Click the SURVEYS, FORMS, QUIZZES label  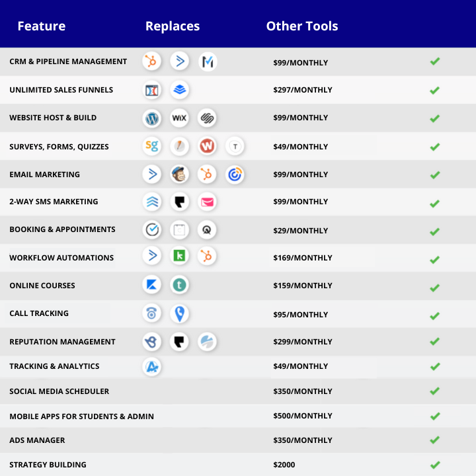[x=59, y=147]
